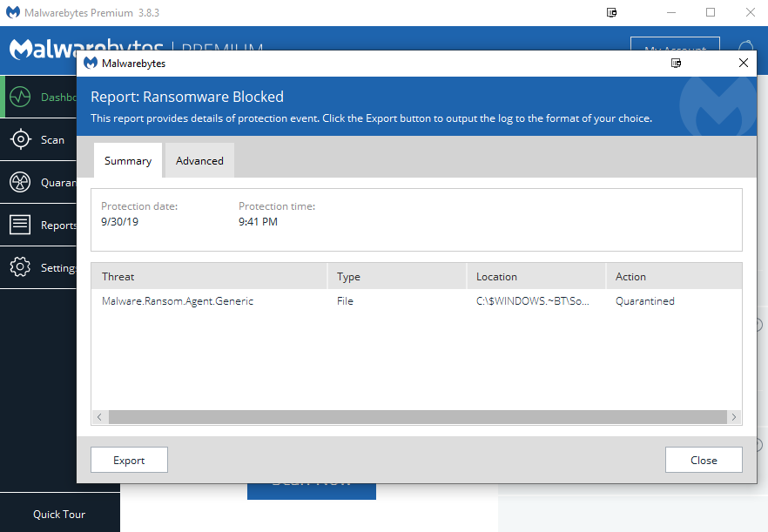The image size is (768, 532).
Task: Minimize the Malwarebytes Premium main window
Action: pos(671,12)
